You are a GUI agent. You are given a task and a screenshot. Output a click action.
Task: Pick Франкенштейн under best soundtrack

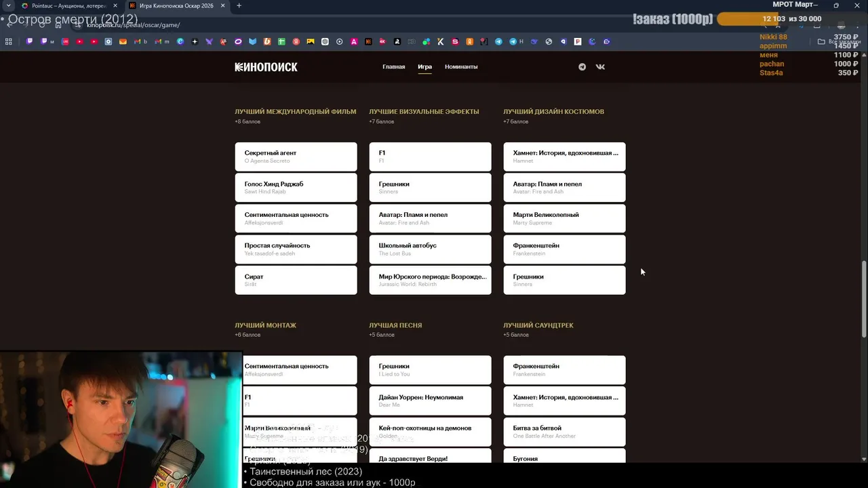[564, 370]
